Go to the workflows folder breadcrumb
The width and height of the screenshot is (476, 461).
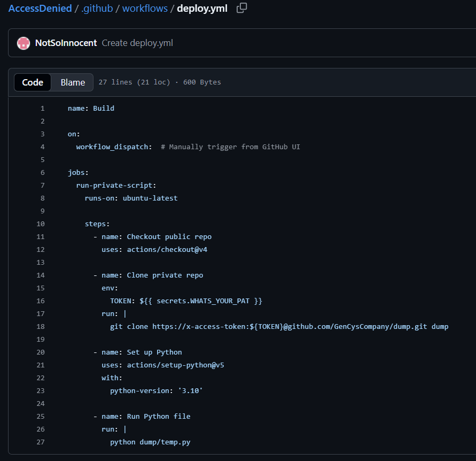pyautogui.click(x=145, y=9)
